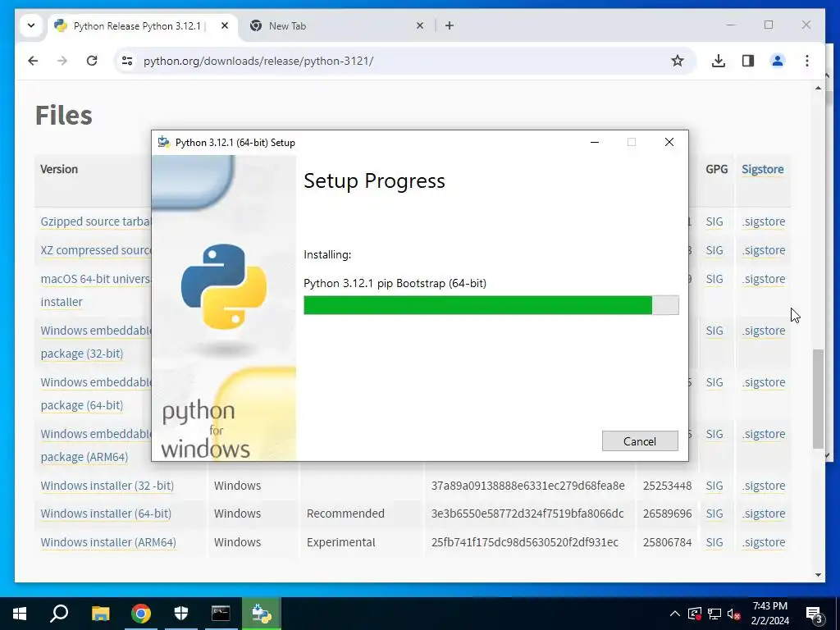Viewport: 840px width, 630px height.
Task: Select file size 26589696 cell
Action: click(x=667, y=514)
